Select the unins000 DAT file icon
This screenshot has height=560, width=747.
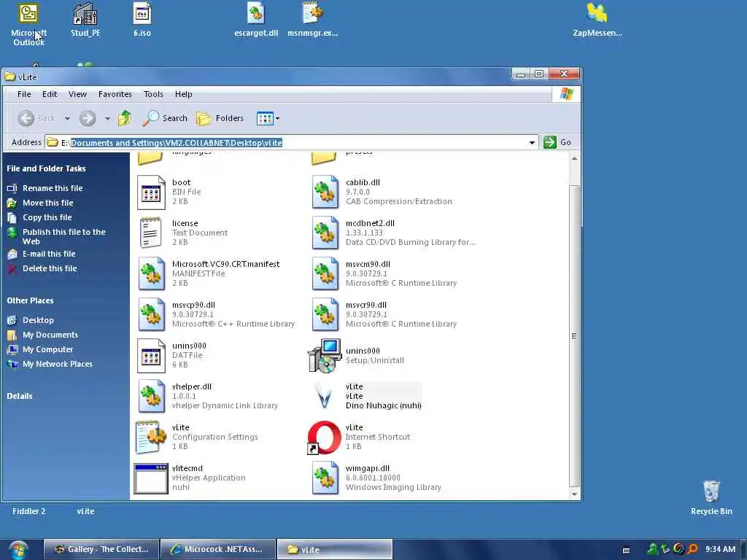pos(151,356)
